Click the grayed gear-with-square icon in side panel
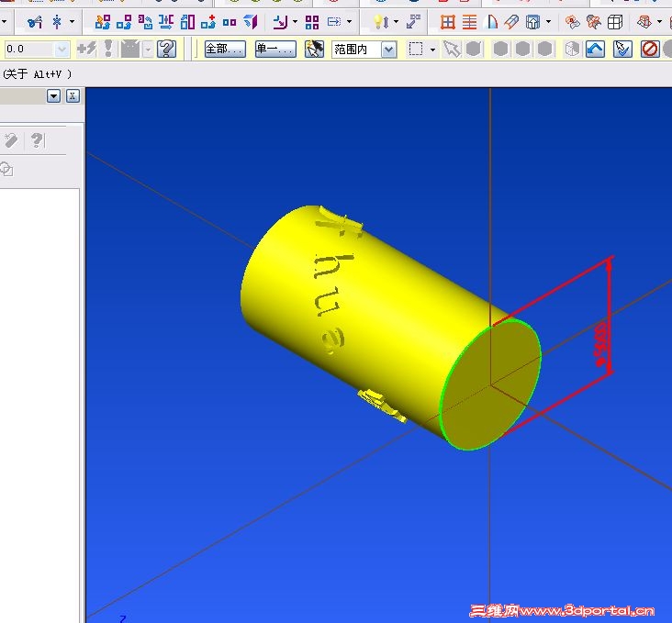This screenshot has height=623, width=672. [6, 170]
